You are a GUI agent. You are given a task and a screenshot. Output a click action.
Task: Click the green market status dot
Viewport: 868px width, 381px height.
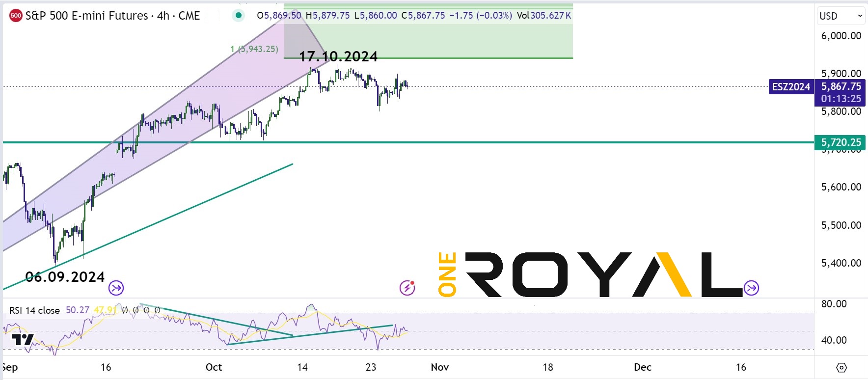[x=239, y=16]
